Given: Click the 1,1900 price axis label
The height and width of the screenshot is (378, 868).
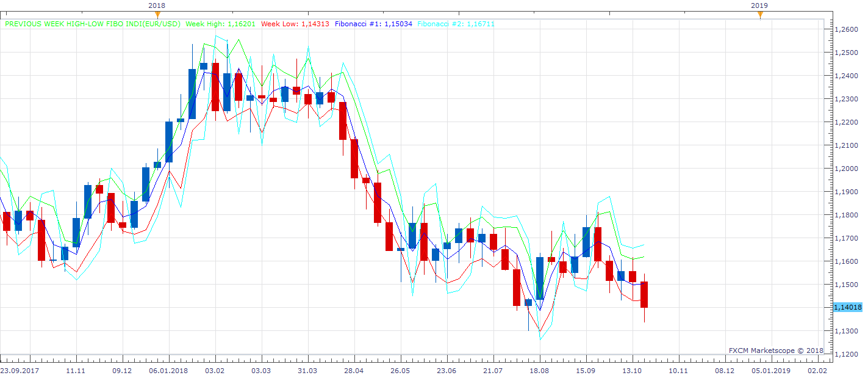Looking at the screenshot, I should click(845, 192).
